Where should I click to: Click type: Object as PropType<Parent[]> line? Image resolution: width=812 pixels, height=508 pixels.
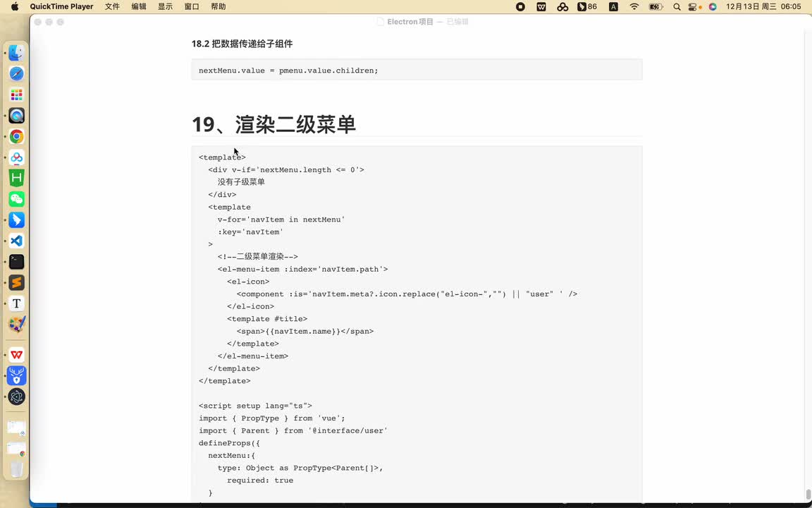[x=300, y=468]
